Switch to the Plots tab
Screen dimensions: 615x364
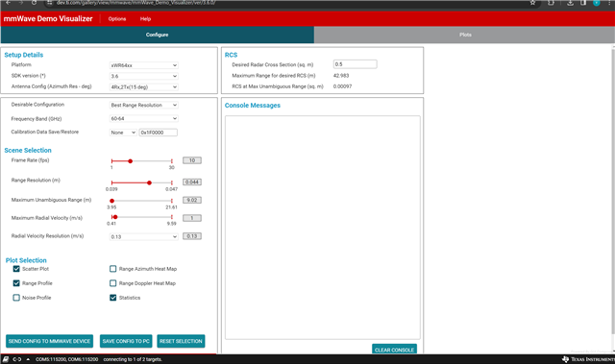465,35
